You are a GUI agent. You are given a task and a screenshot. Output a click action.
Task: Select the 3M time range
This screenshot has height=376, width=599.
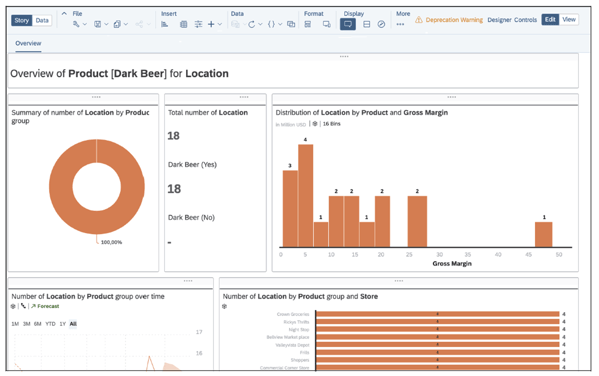tap(26, 324)
